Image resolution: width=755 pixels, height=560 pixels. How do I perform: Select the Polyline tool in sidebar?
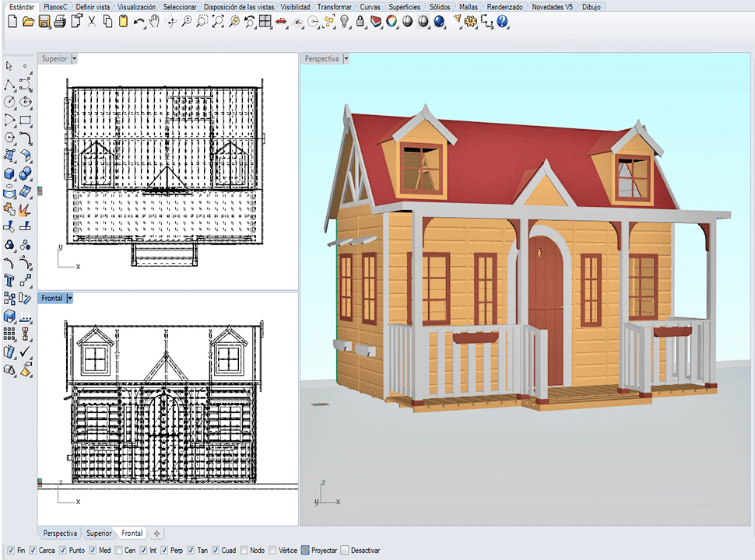coord(9,85)
